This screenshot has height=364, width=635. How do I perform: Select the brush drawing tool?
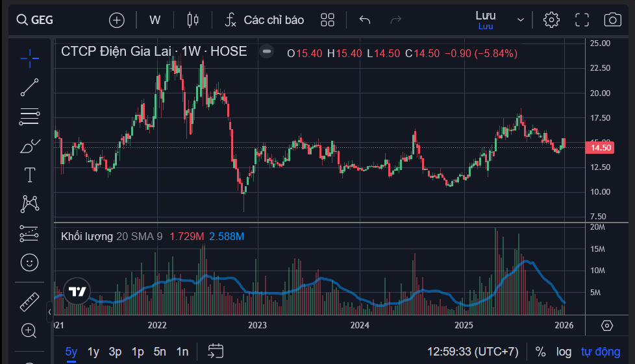pos(29,147)
